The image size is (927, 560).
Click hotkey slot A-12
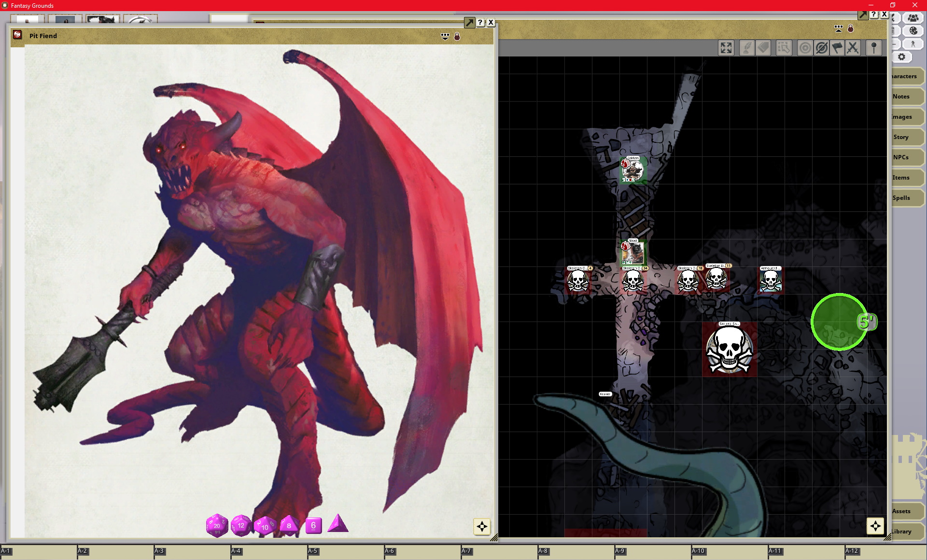tap(884, 553)
